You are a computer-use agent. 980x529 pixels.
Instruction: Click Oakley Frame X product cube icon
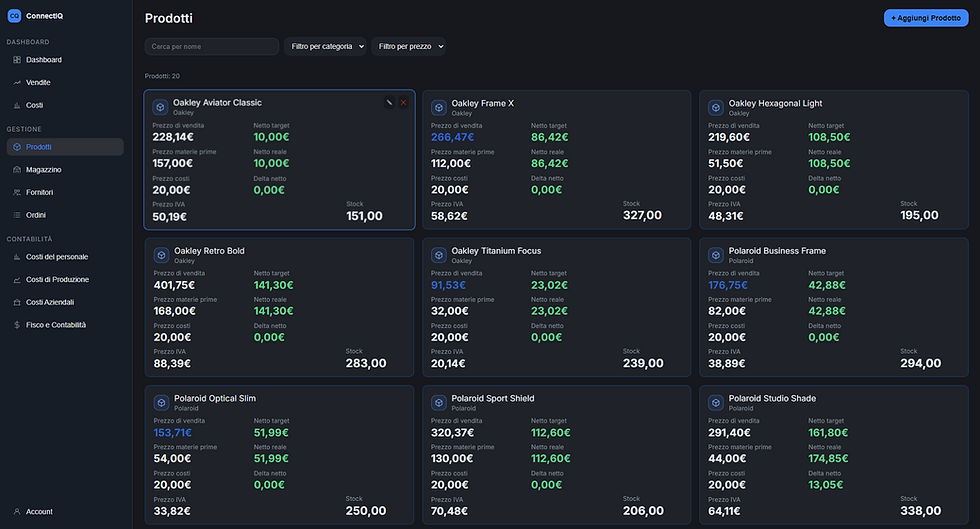pyautogui.click(x=439, y=108)
